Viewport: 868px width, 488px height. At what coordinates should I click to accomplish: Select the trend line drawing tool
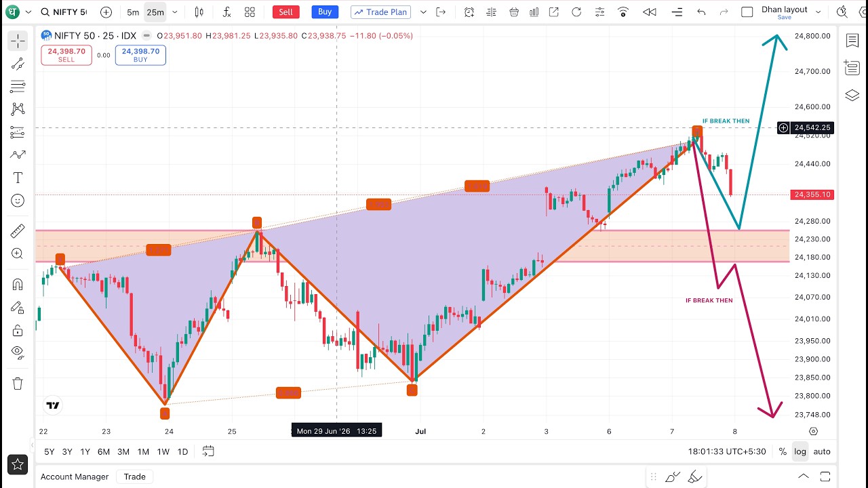pos(18,64)
